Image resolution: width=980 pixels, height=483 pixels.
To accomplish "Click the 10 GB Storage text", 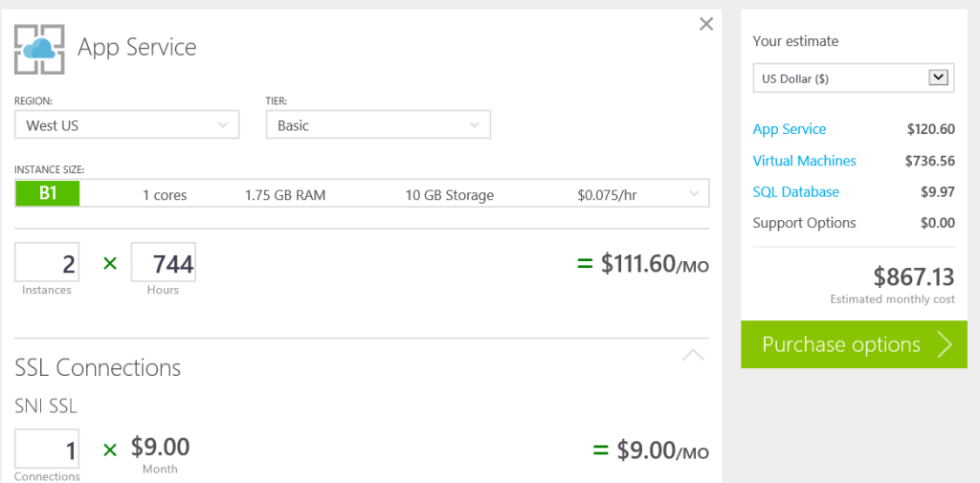I will click(450, 195).
